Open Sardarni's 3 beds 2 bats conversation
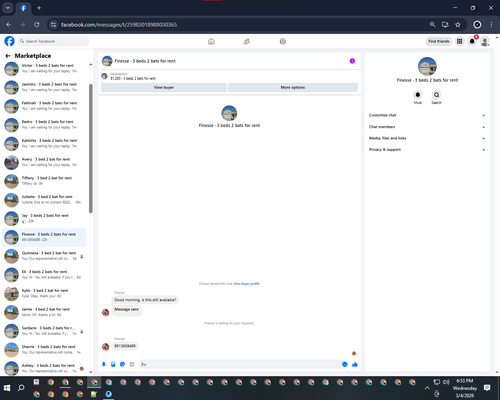Image resolution: width=500 pixels, height=400 pixels. [44, 331]
